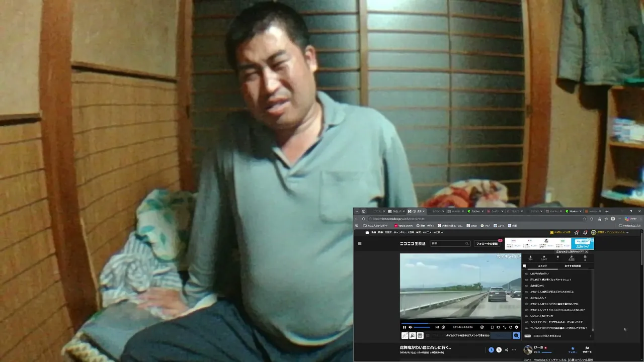Open the フォロー中の番組 button

[x=488, y=244]
